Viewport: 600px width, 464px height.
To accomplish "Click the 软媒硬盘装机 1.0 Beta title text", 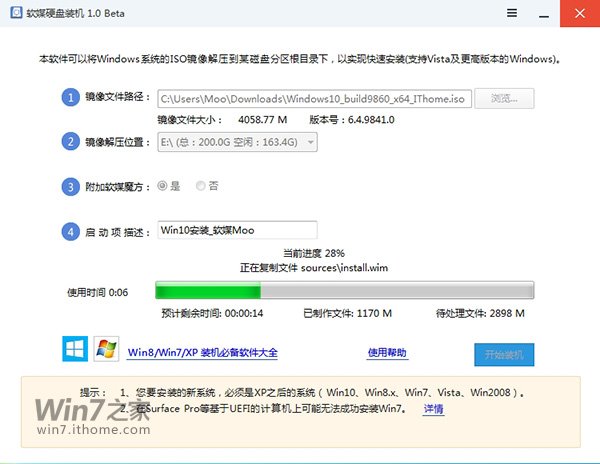I will [x=75, y=13].
